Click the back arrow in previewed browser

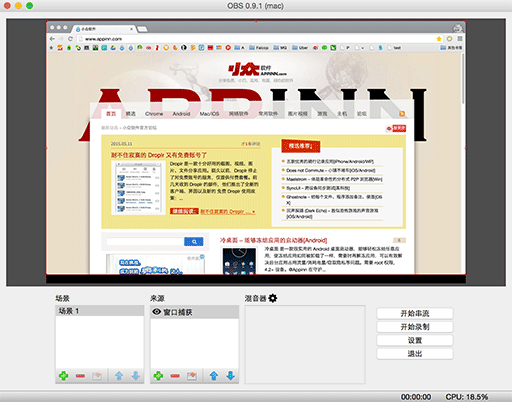52,39
